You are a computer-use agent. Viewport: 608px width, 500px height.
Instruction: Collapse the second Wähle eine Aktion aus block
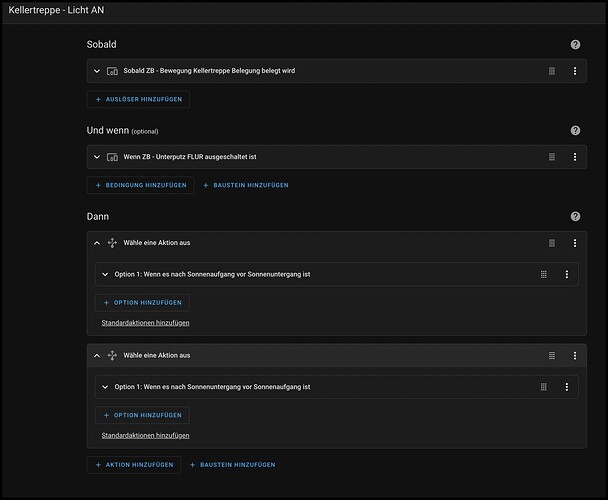[97, 356]
